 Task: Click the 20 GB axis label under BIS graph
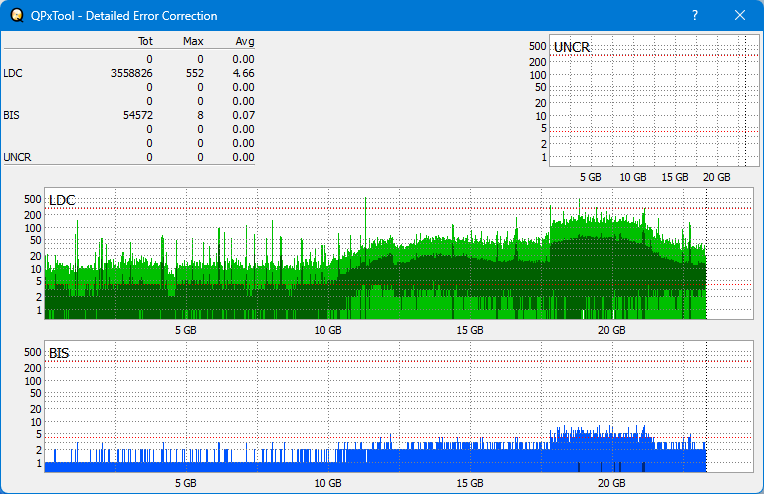pyautogui.click(x=612, y=482)
